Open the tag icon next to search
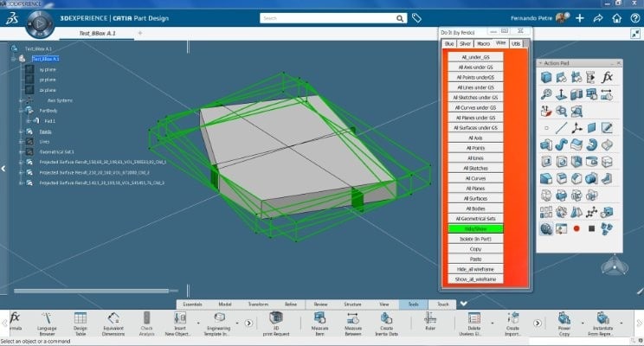 [x=416, y=18]
